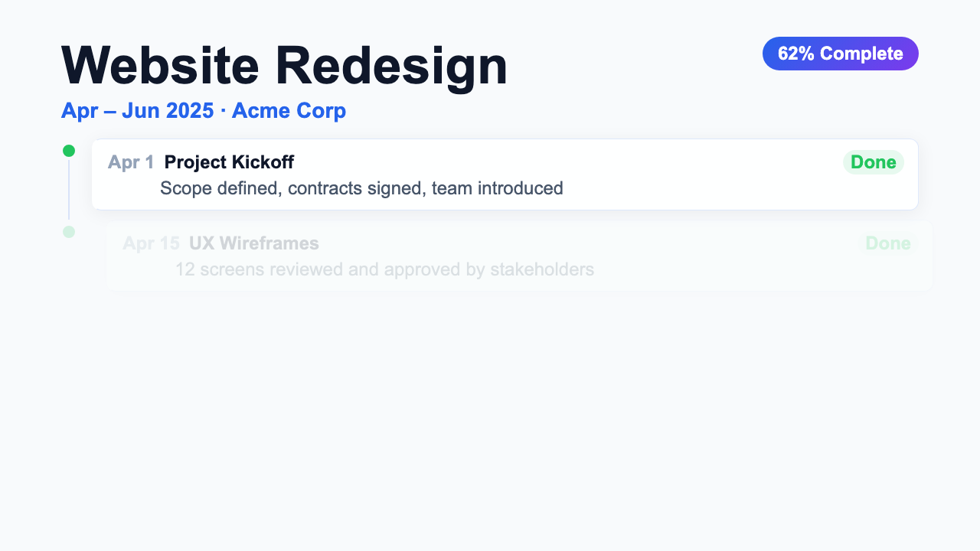Screen dimensions: 980x551
Task: Select the faded timeline dot near UX Wireframes
Action: tap(68, 231)
